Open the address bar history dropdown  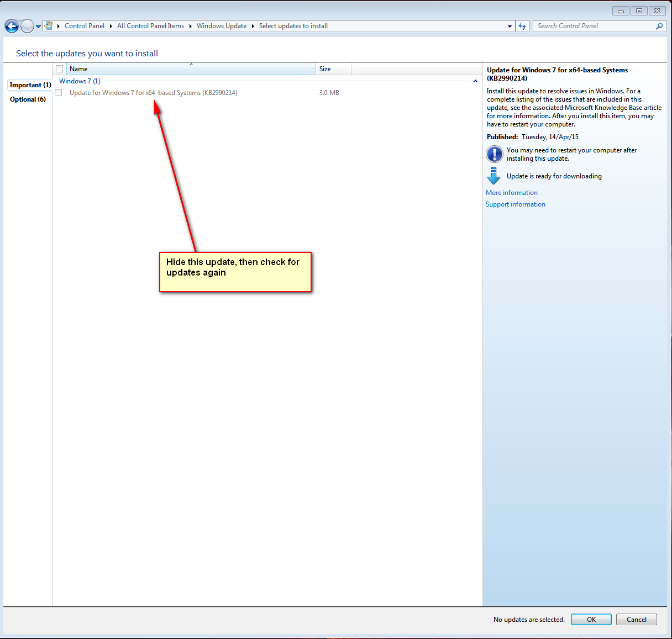click(510, 26)
